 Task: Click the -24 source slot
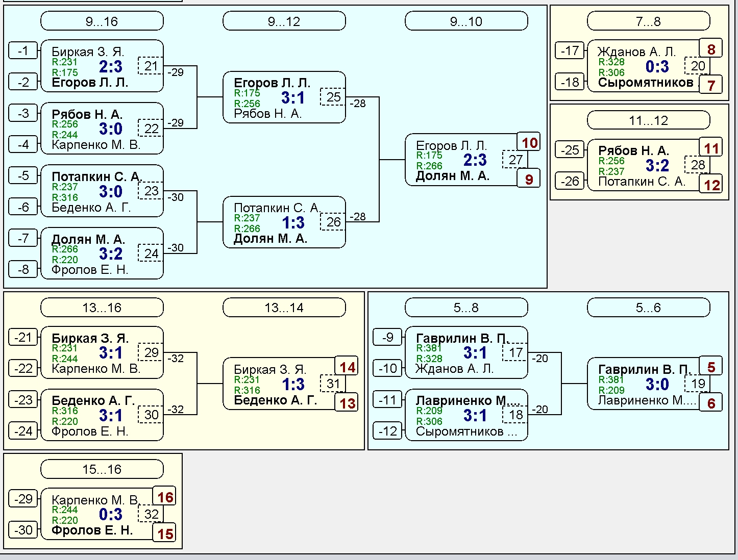pos(23,431)
